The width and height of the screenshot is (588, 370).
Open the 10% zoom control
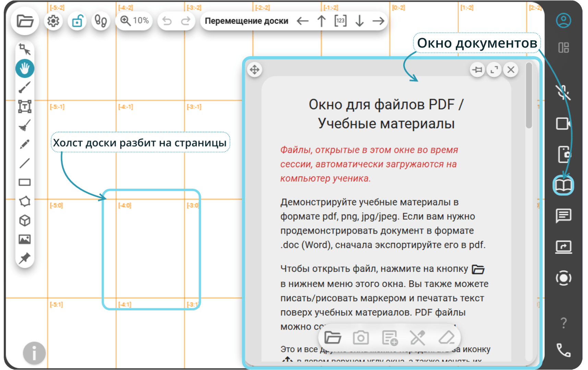click(134, 21)
